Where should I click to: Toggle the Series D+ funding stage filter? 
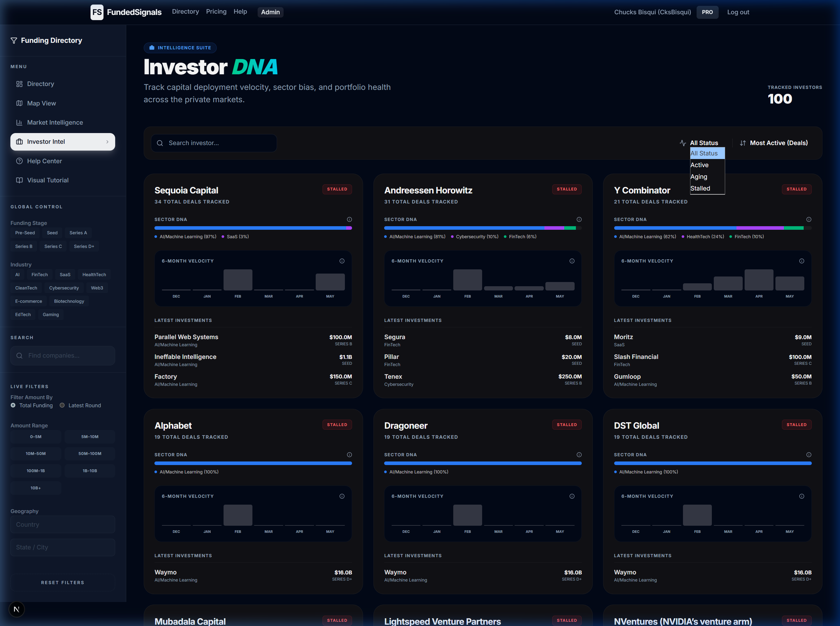click(84, 246)
